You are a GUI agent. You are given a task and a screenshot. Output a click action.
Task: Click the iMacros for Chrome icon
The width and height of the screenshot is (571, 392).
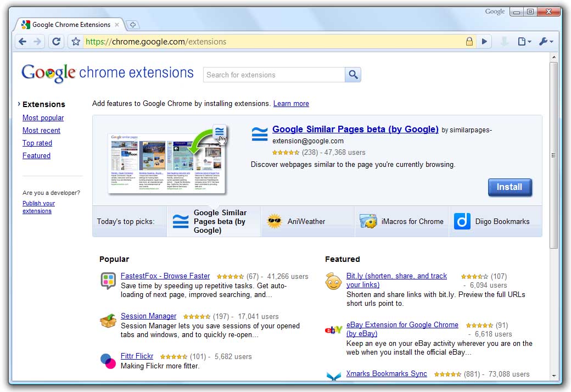tap(368, 221)
